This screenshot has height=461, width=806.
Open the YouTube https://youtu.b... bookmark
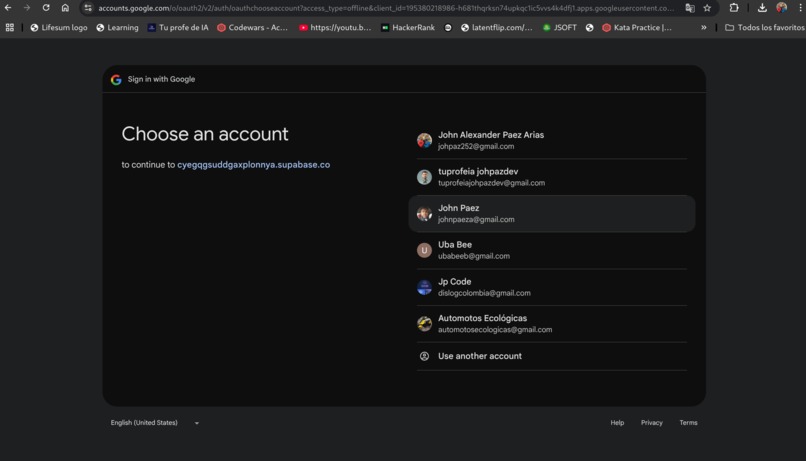(335, 28)
